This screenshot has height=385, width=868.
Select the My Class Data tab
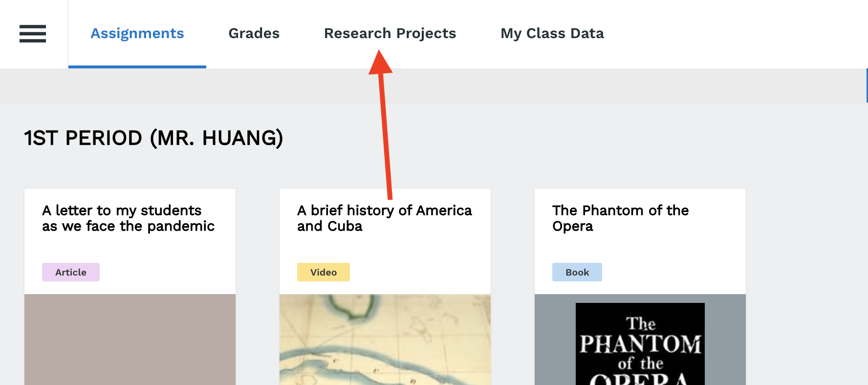click(x=552, y=33)
